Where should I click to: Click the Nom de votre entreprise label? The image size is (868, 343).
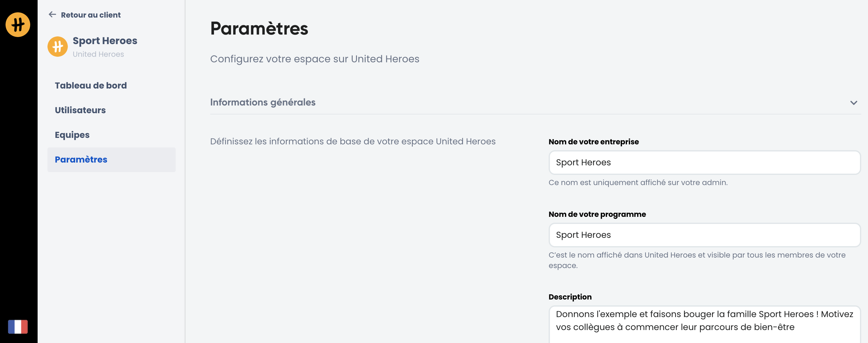tap(593, 142)
